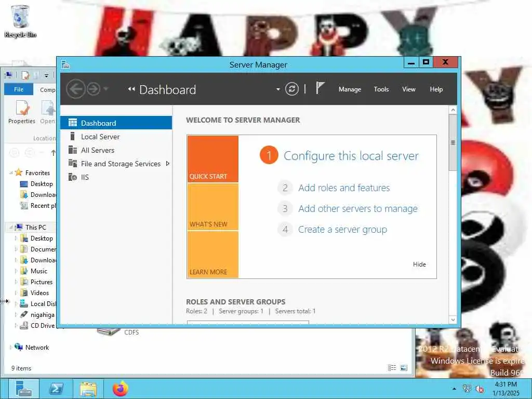Viewport: 532px width, 399px height.
Task: Click the Server Manager scrollbar down arrow
Action: click(x=453, y=320)
